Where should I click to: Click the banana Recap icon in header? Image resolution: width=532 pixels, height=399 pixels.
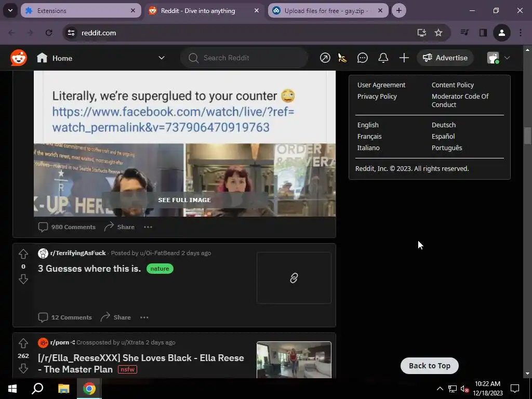[343, 58]
